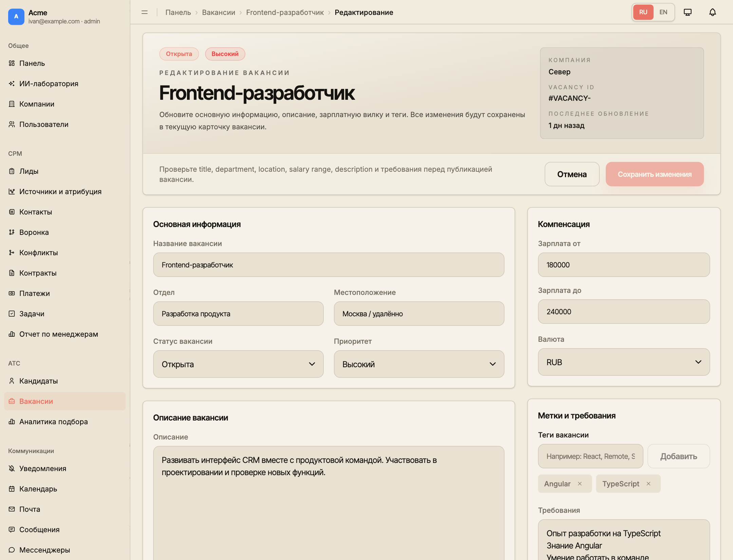Click Сохранить изменения button
733x560 pixels.
pyautogui.click(x=655, y=174)
